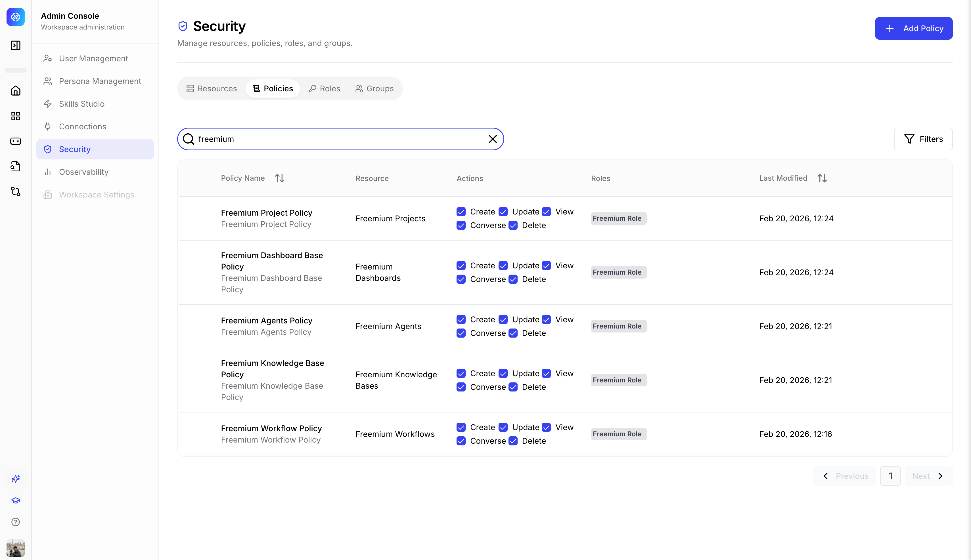Open the AI sparkle icon
Viewport: 971px width, 560px height.
click(16, 479)
